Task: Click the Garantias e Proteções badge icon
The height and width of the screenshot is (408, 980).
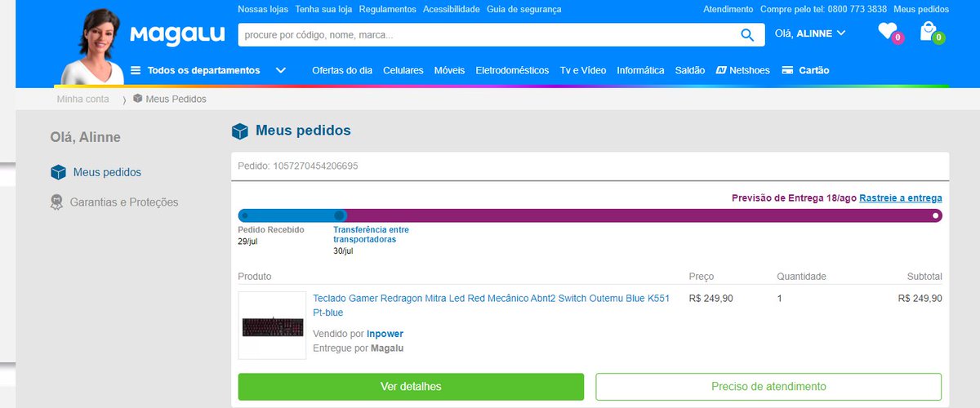Action: (x=56, y=202)
